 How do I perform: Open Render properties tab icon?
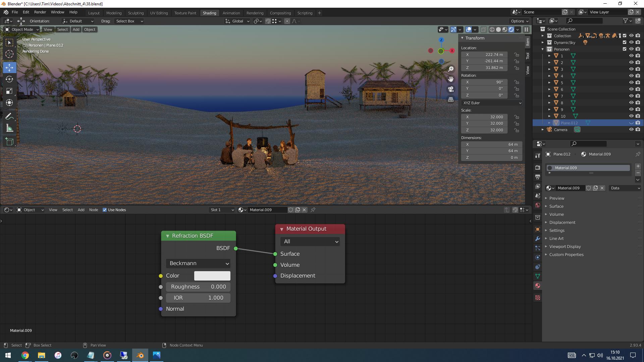click(x=538, y=167)
